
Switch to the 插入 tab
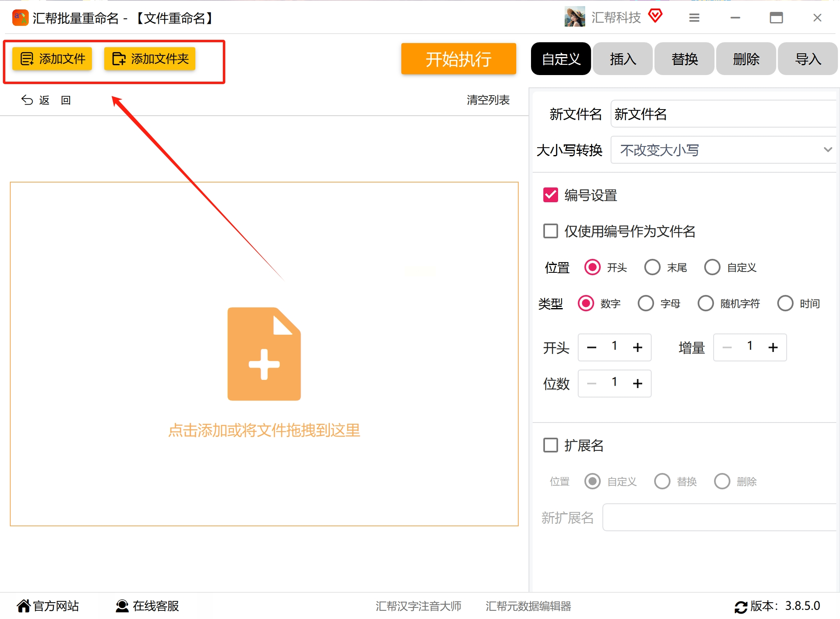click(623, 59)
